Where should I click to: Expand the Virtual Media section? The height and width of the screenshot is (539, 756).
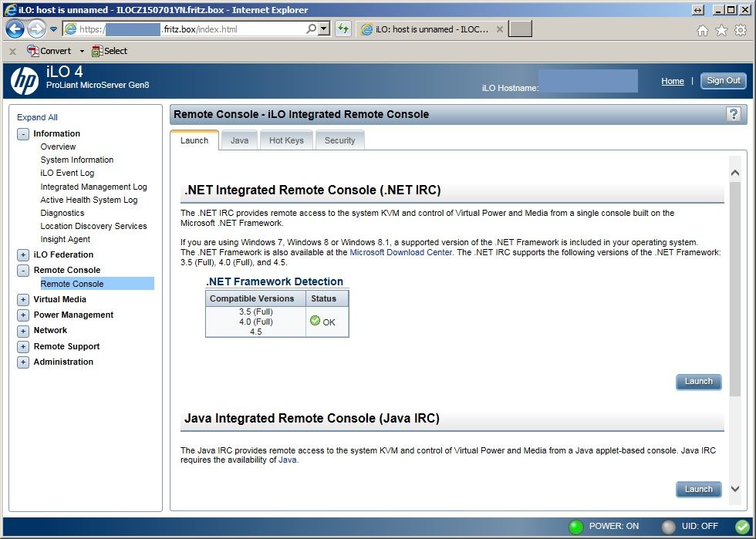pyautogui.click(x=22, y=300)
